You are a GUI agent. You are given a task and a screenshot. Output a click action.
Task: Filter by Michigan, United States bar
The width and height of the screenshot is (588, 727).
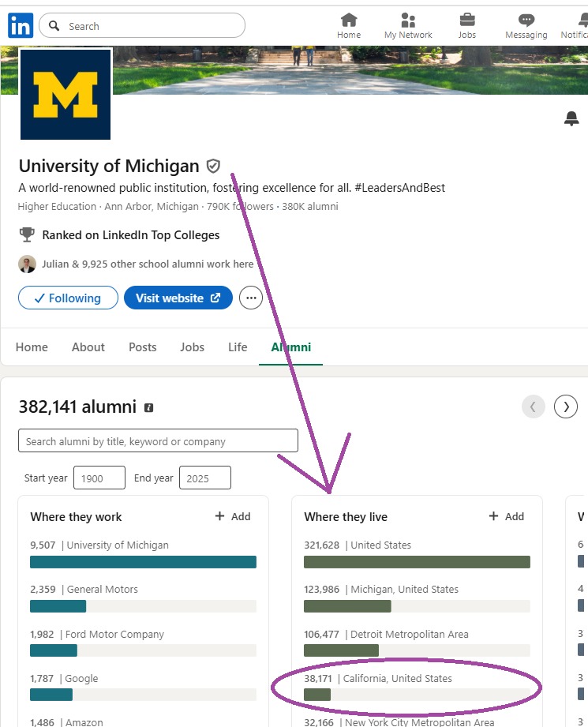[417, 606]
